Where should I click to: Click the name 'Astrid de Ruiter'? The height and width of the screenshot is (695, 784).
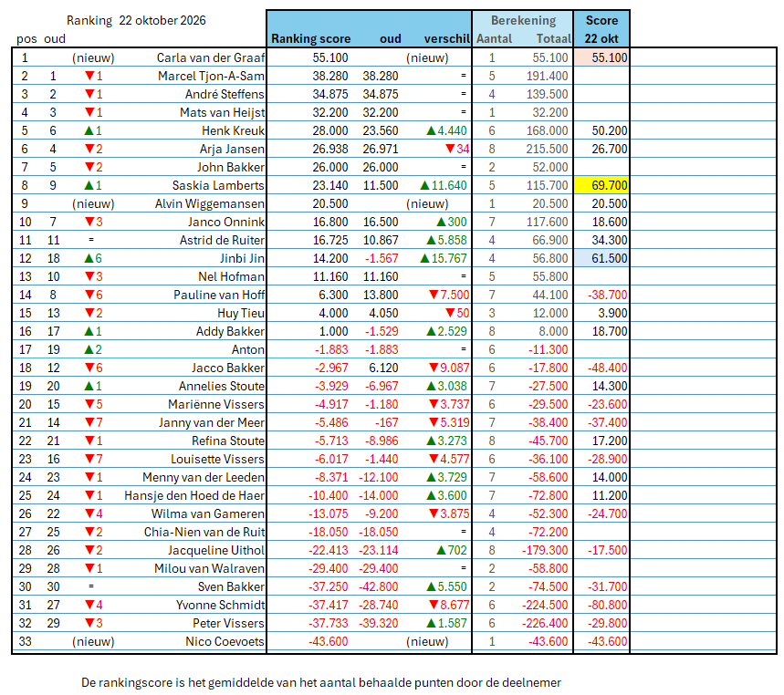pos(222,240)
